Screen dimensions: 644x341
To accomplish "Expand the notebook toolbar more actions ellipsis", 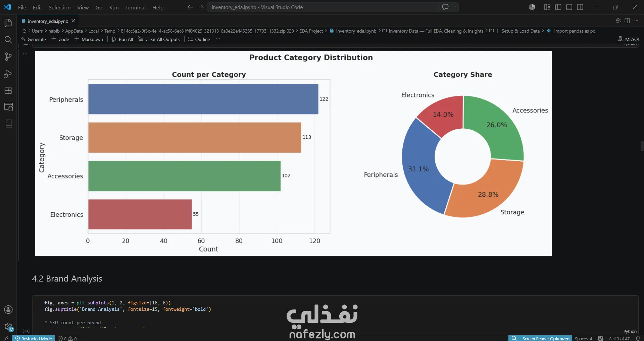I will coord(218,39).
